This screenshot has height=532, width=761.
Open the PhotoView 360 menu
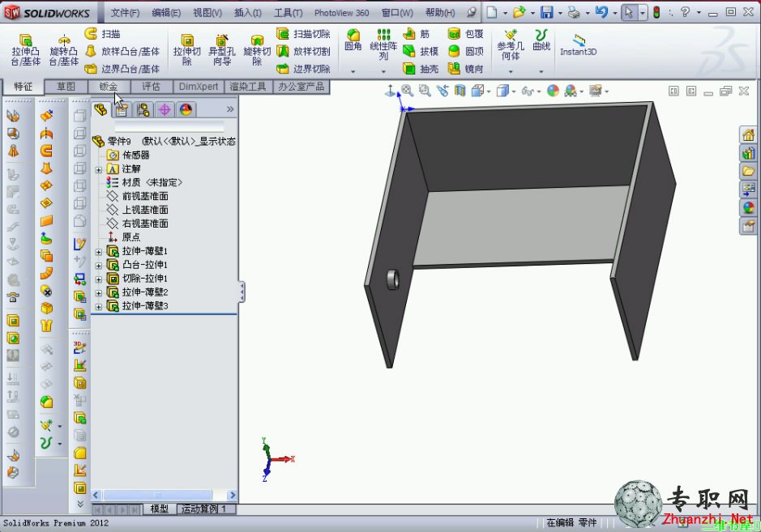[x=342, y=13]
